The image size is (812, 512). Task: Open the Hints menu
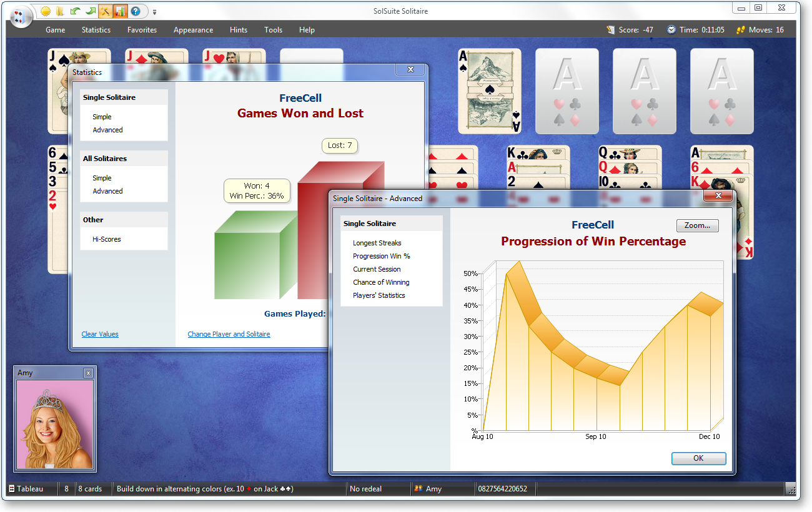[239, 30]
